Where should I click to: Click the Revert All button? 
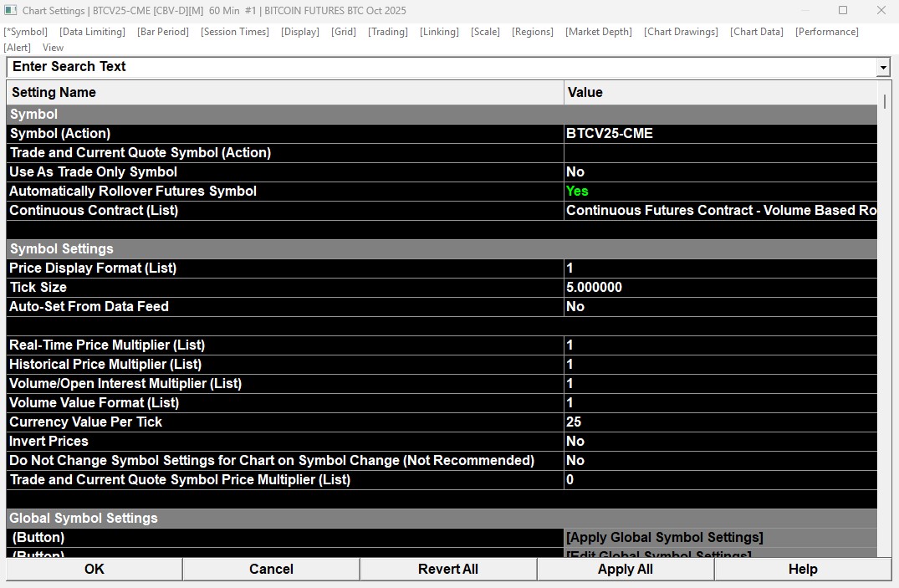coord(447,569)
